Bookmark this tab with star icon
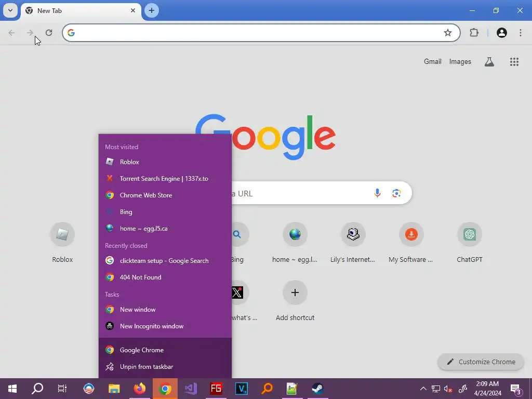 point(448,33)
